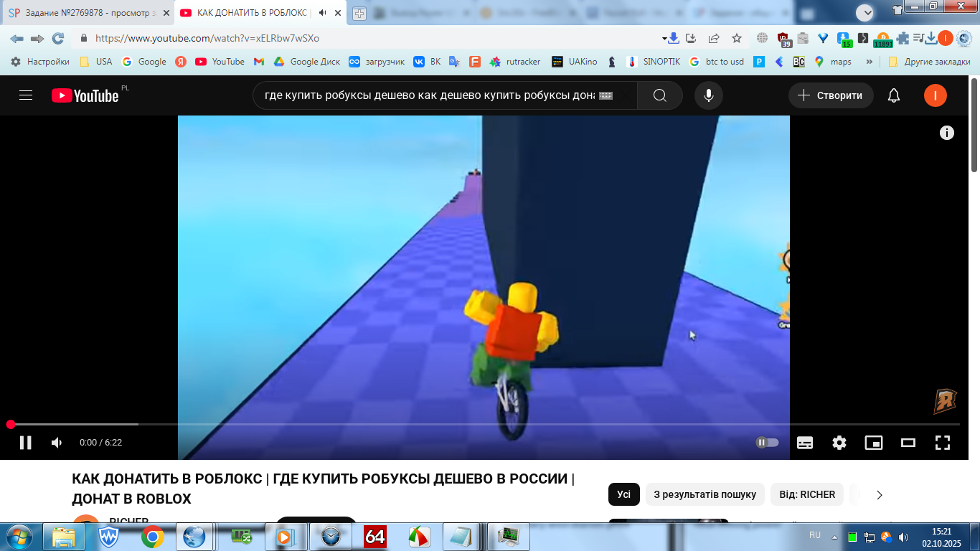Open the YouTube guide hamburger menu
Image resolution: width=980 pixels, height=551 pixels.
(26, 95)
